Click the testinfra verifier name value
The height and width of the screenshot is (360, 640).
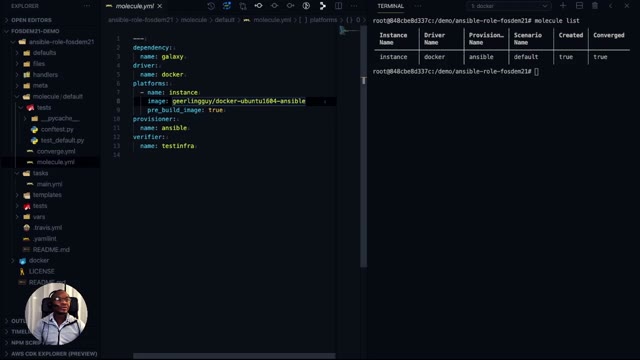[178, 146]
